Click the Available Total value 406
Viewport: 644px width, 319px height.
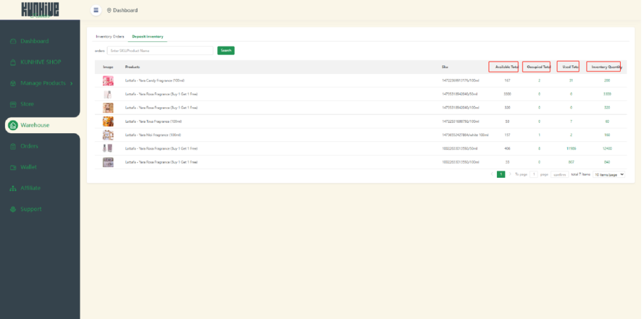[508, 148]
